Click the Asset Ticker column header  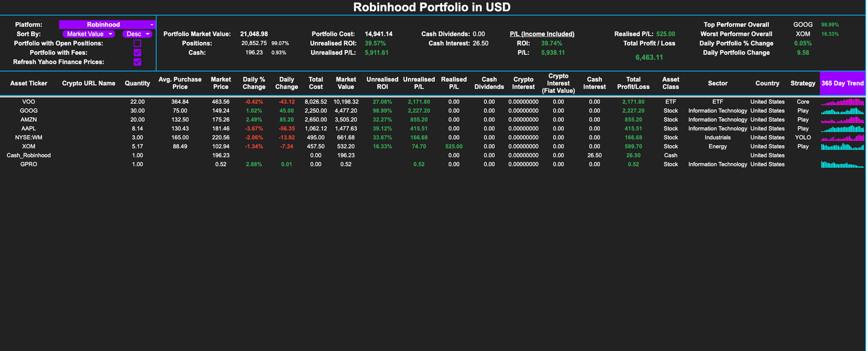coord(29,83)
